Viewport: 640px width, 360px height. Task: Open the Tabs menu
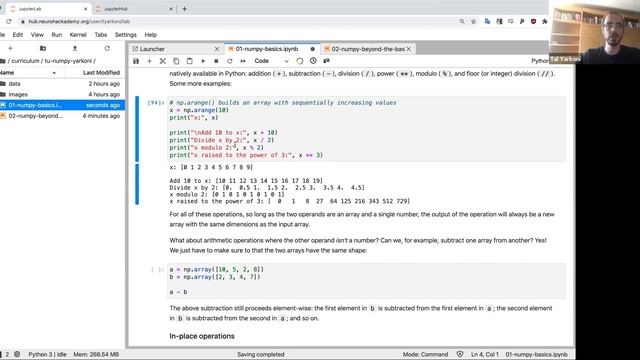tap(100, 35)
